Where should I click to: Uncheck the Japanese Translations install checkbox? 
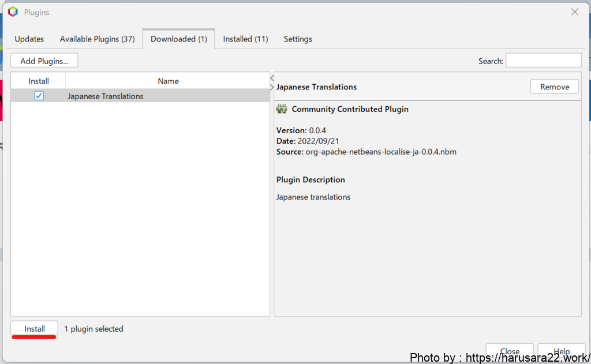(39, 96)
